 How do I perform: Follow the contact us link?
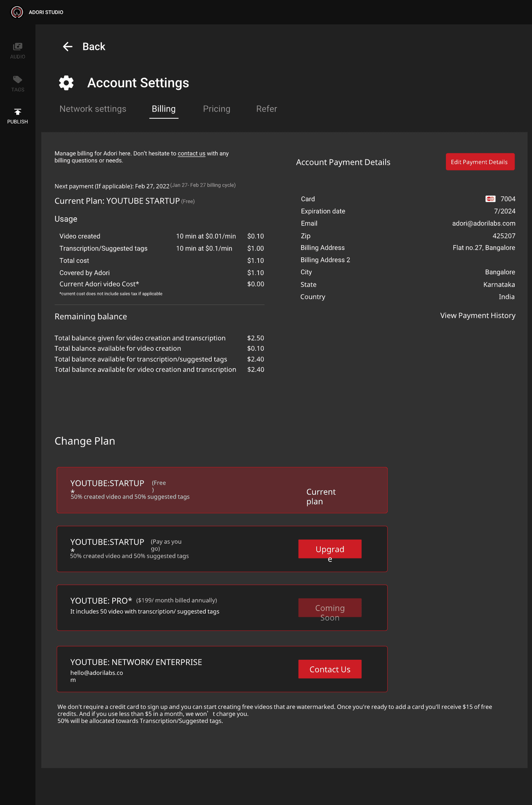point(191,153)
